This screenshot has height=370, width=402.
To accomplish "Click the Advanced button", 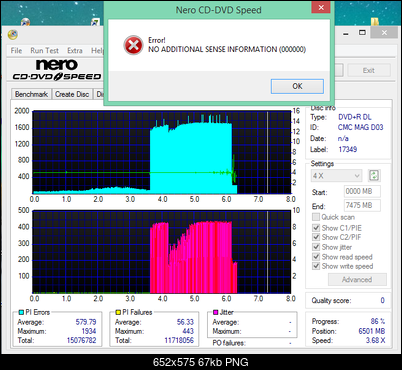I will 357,280.
